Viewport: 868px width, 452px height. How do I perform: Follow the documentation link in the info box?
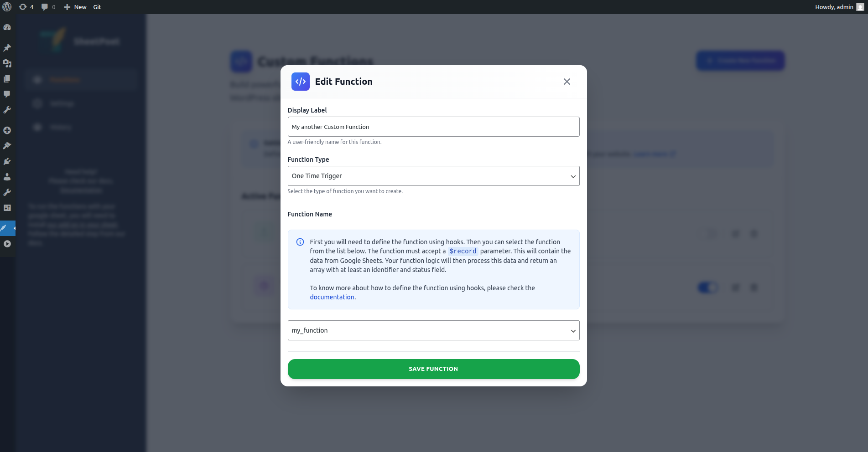(332, 297)
